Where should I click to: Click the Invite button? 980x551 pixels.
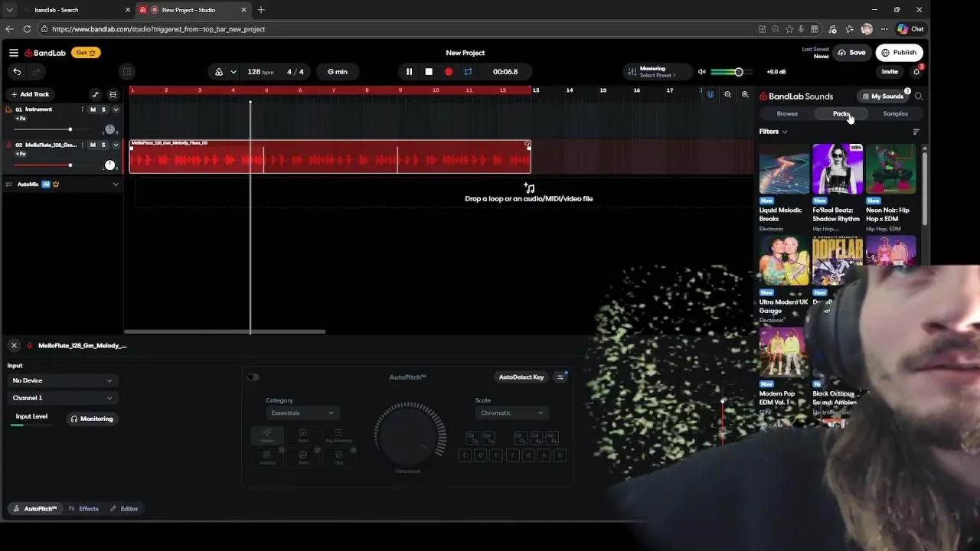coord(890,72)
